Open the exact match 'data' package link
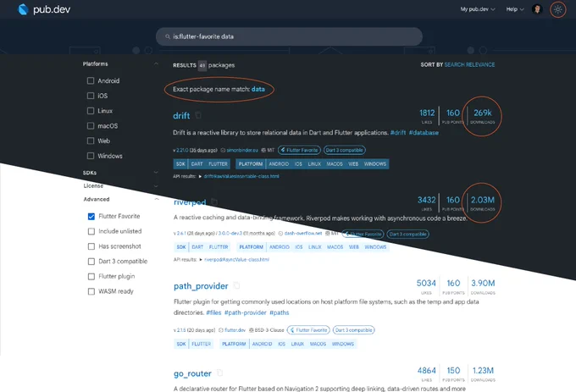The image size is (576, 392). (x=258, y=89)
